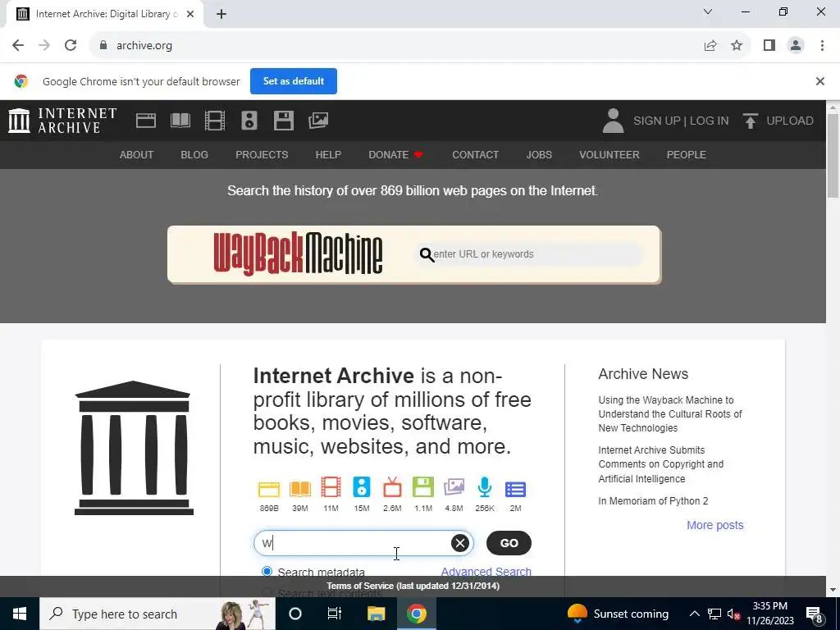This screenshot has width=840, height=630.
Task: Select the blue list icon labeled 2M
Action: (x=515, y=489)
